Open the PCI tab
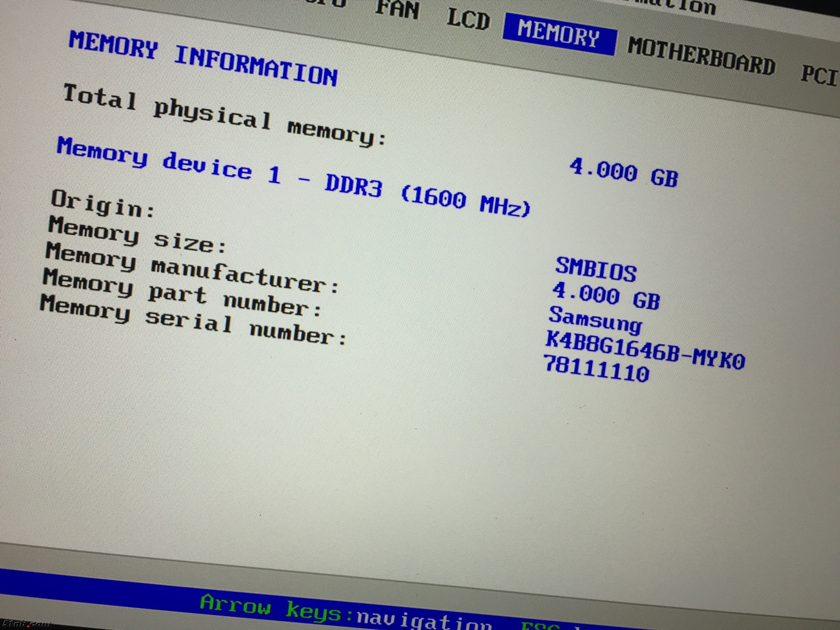The image size is (840, 630). pos(819,76)
